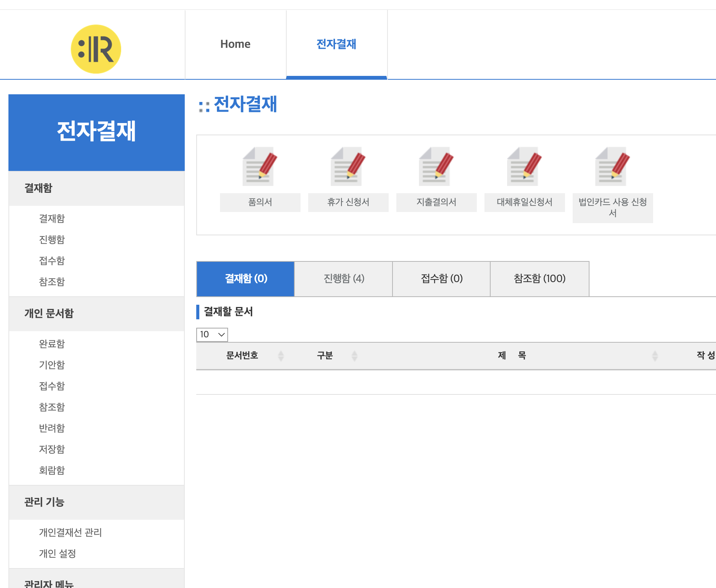Open the 대체휴일신청서 form icon

(524, 166)
